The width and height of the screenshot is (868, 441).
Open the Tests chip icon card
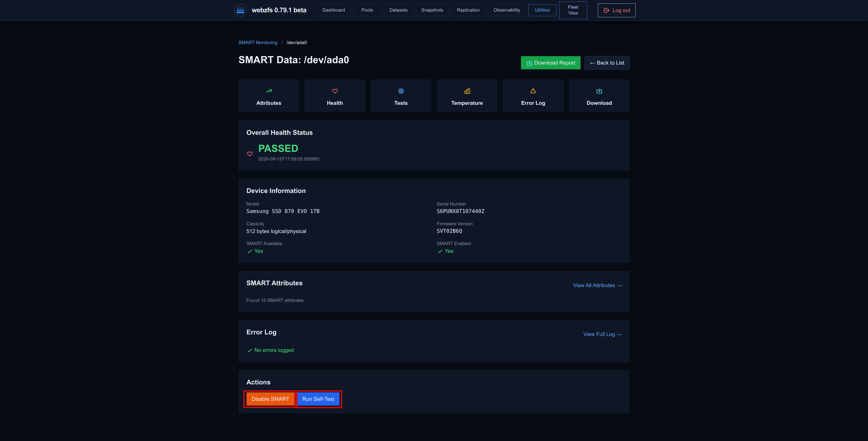[401, 96]
